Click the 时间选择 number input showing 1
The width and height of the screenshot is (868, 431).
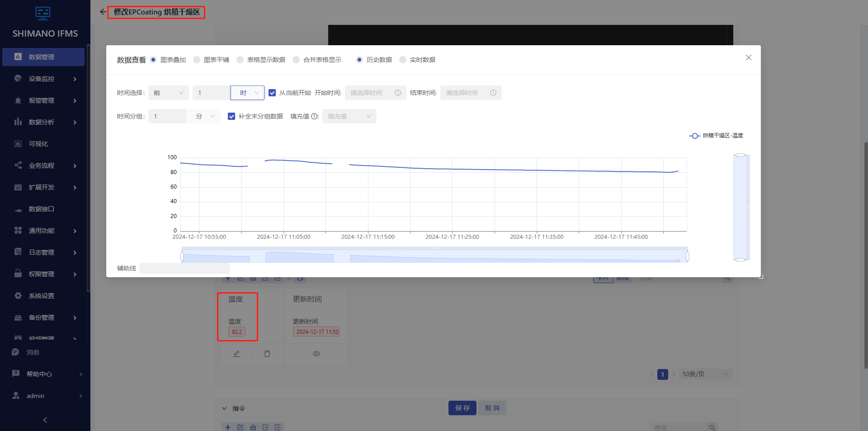pos(211,93)
